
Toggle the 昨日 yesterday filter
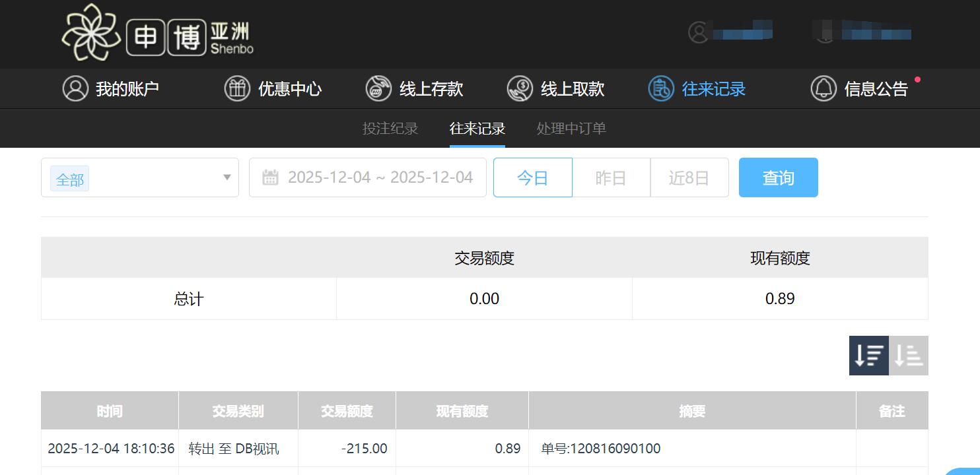tap(611, 177)
